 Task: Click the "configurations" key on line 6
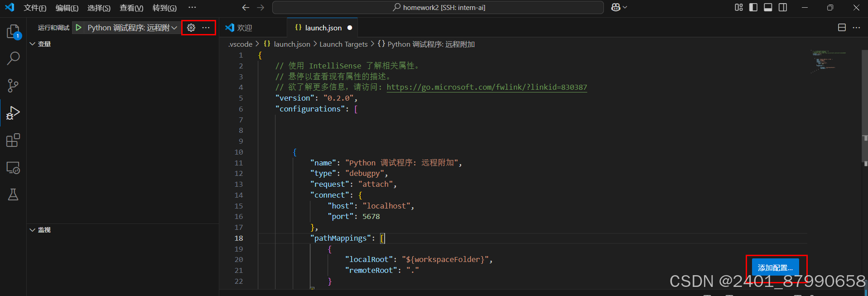(310, 109)
